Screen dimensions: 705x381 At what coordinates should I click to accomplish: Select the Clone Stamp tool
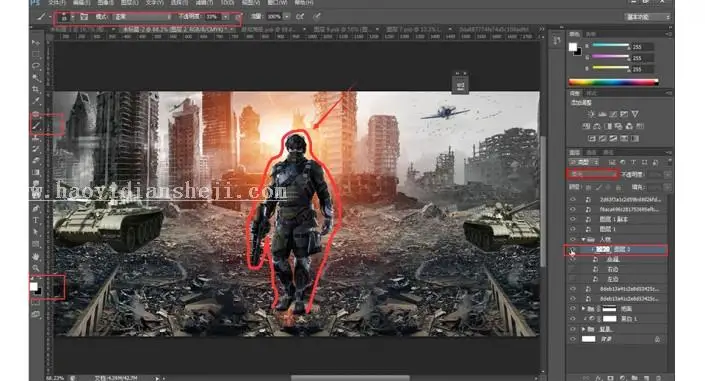coord(36,137)
